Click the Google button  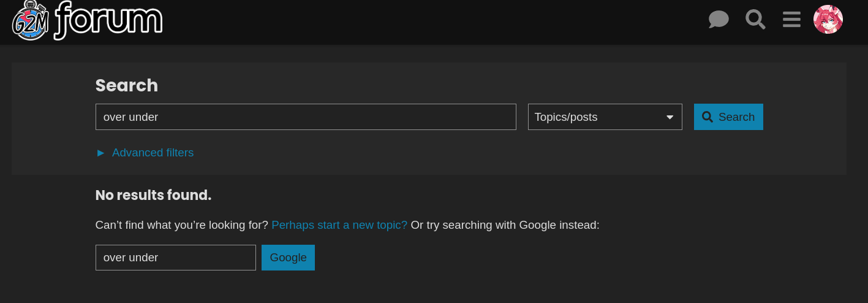pyautogui.click(x=288, y=258)
